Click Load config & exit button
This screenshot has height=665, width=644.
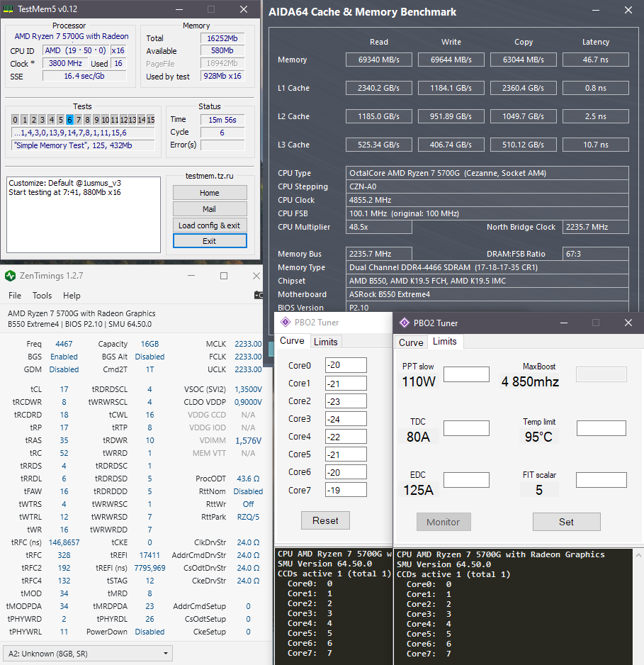coord(210,225)
